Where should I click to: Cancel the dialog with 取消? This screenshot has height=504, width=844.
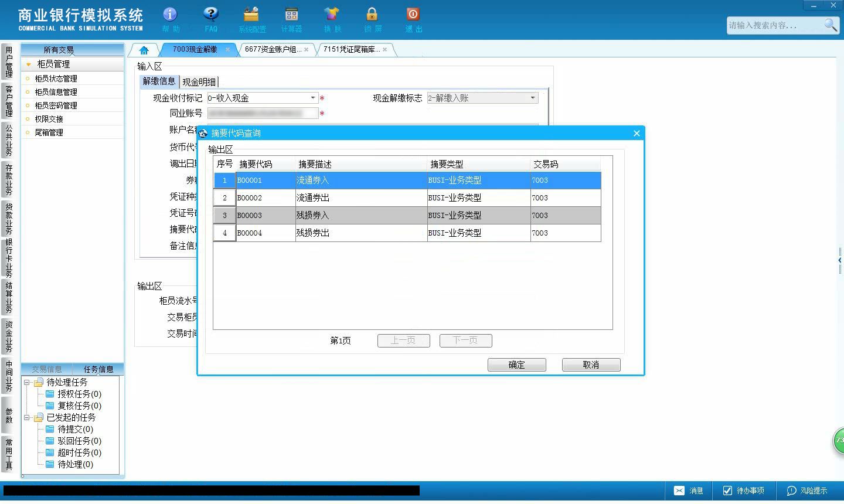(x=591, y=365)
